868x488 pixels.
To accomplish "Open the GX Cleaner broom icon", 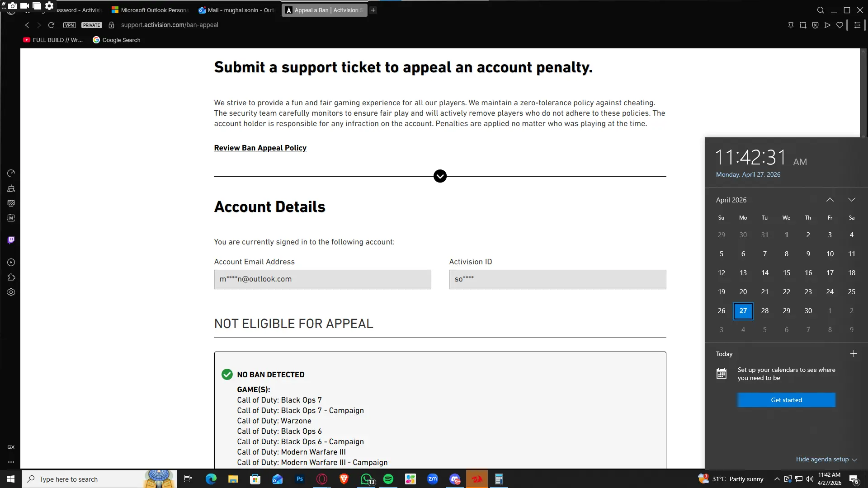I will pyautogui.click(x=11, y=188).
